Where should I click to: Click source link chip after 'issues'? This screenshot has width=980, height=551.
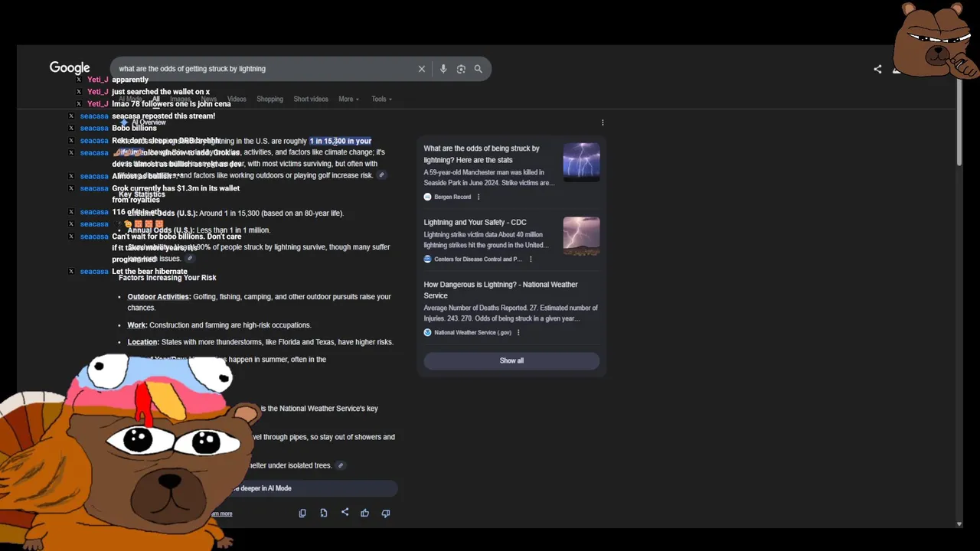click(x=190, y=259)
